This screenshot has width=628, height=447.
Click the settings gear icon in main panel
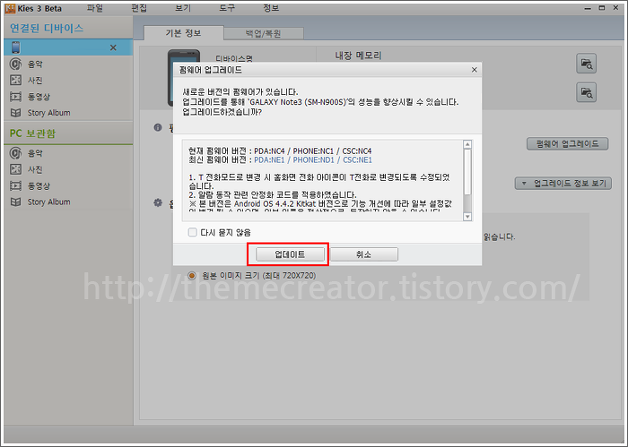click(x=158, y=203)
